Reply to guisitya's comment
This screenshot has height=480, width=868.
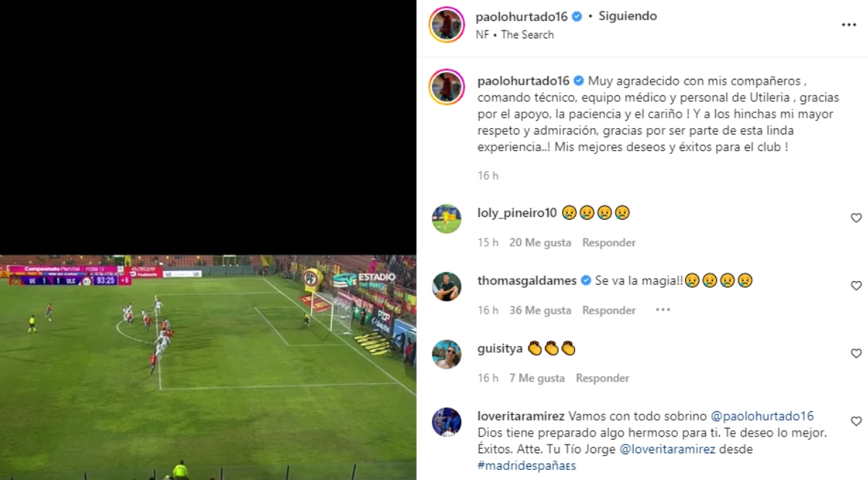pyautogui.click(x=603, y=378)
